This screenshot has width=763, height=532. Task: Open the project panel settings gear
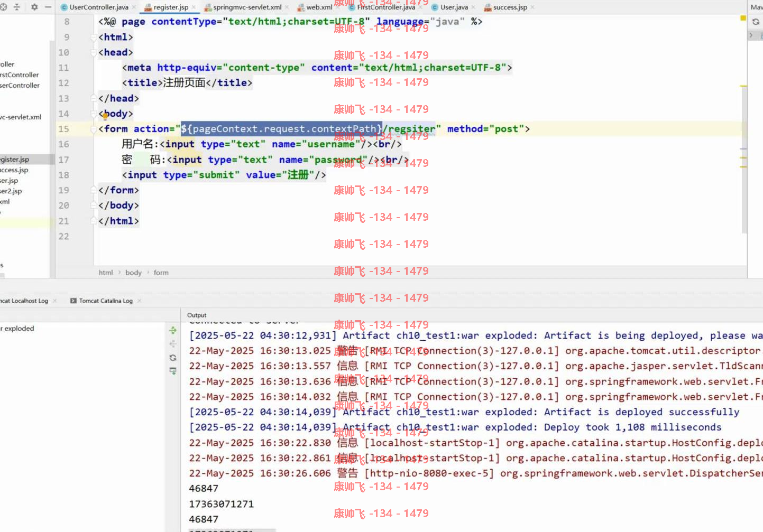(34, 7)
